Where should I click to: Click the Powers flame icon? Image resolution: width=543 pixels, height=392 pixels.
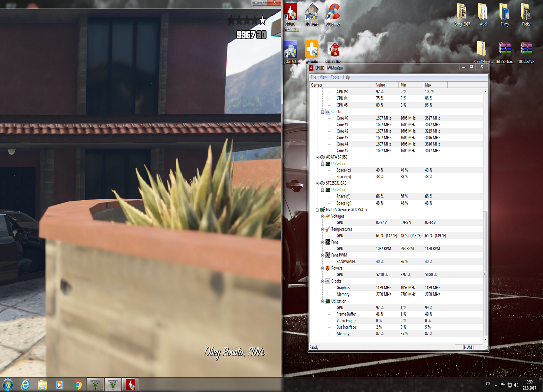click(x=328, y=268)
